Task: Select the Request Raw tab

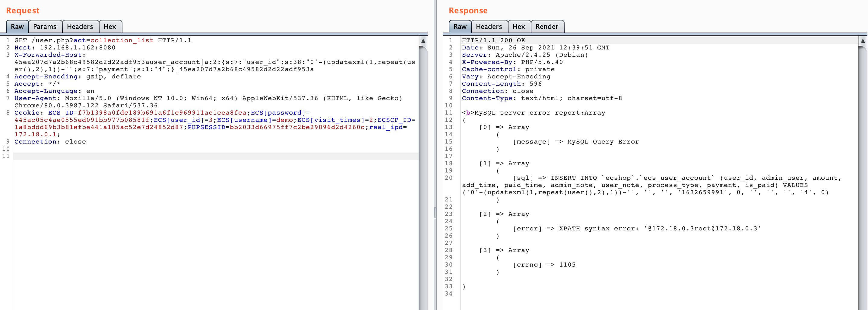Action: pos(17,27)
